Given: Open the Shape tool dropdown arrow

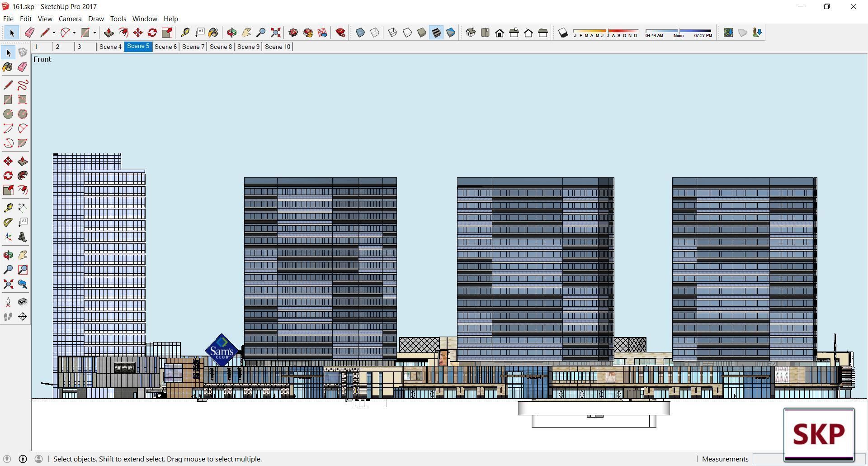Looking at the screenshot, I should 94,33.
